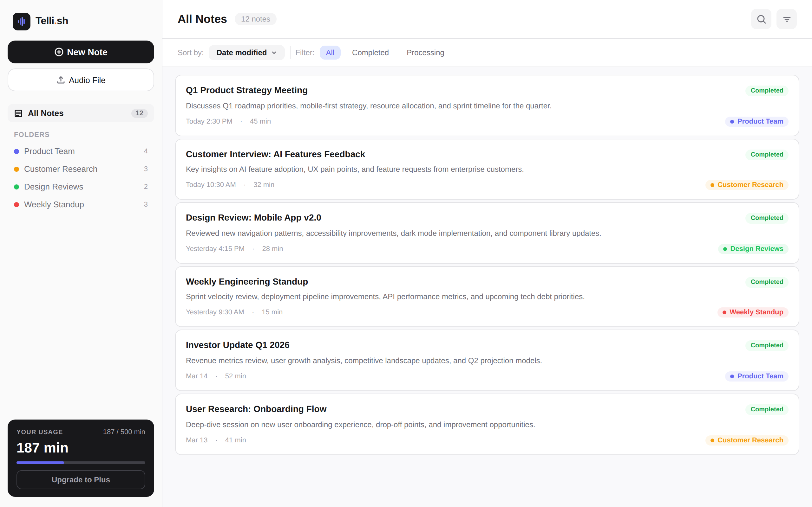The height and width of the screenshot is (507, 812).
Task: Click the Customer Research orange folder dot
Action: pos(16,169)
